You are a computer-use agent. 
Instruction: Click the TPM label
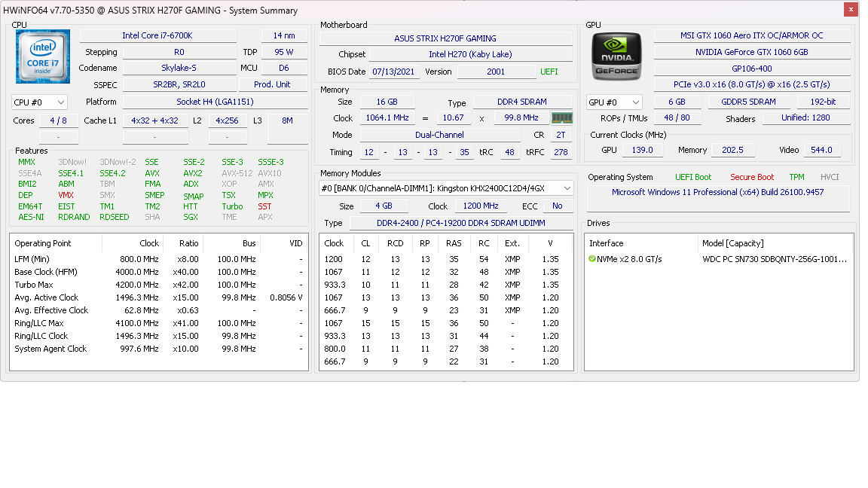(x=796, y=177)
